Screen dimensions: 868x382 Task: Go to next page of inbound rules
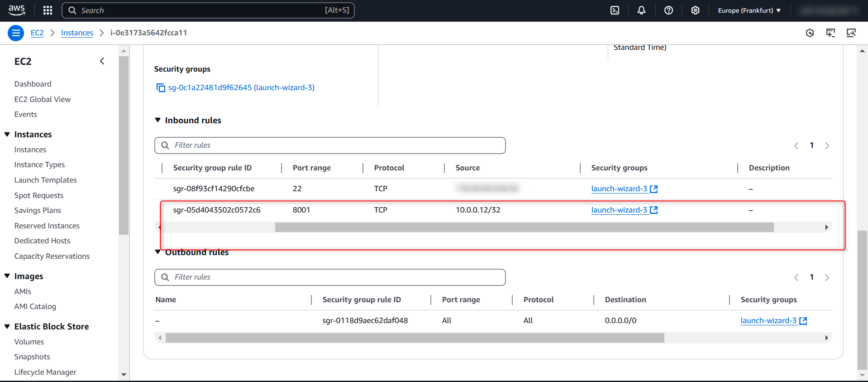click(827, 145)
